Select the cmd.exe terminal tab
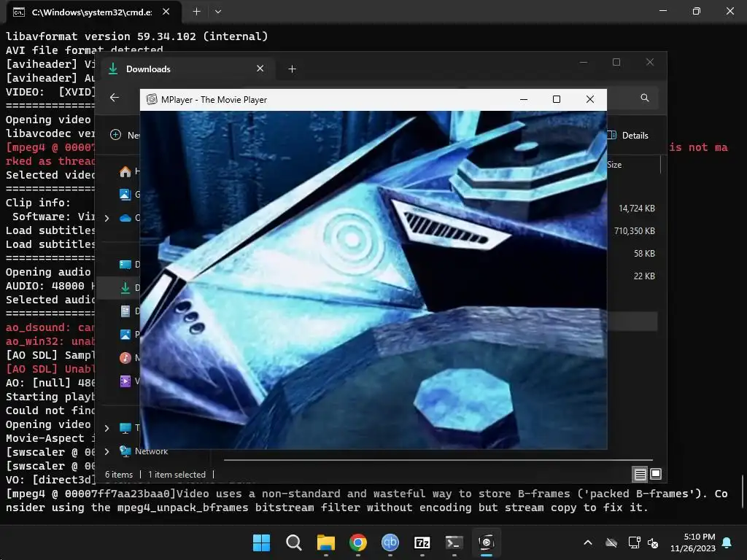The width and height of the screenshot is (747, 560). coord(94,12)
